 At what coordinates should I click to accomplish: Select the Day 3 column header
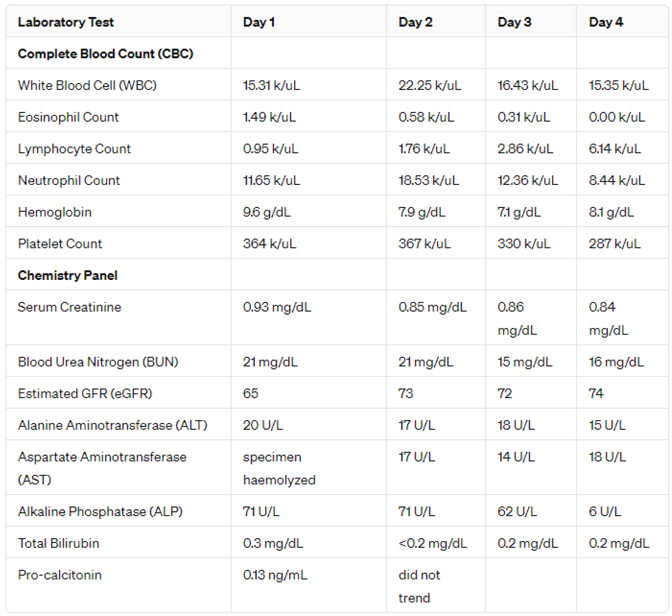click(514, 22)
